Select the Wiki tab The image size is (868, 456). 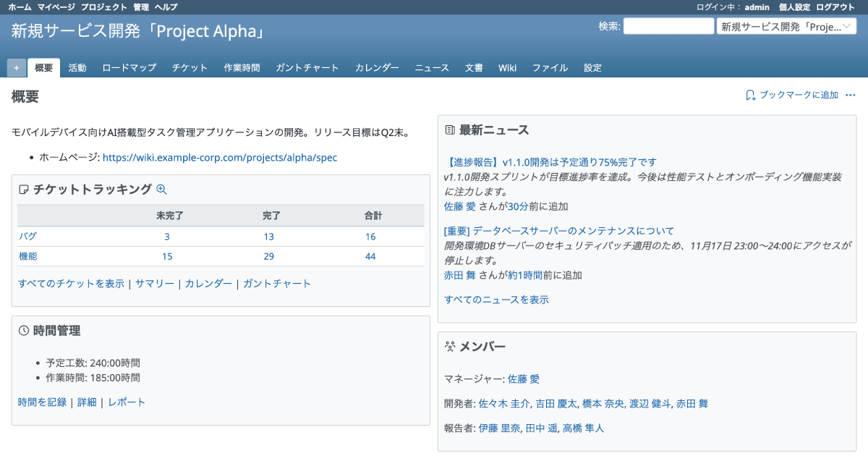[507, 68]
